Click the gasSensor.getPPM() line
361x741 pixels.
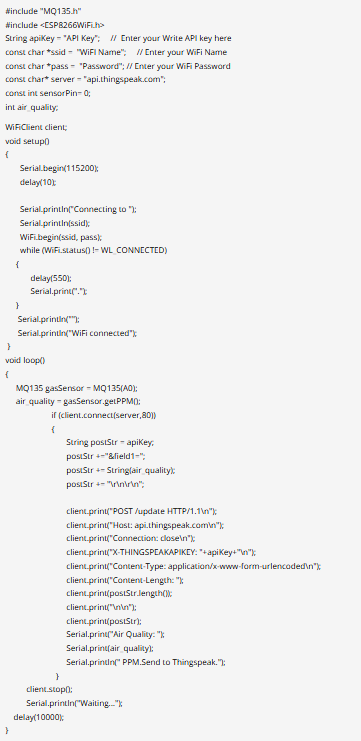click(78, 402)
